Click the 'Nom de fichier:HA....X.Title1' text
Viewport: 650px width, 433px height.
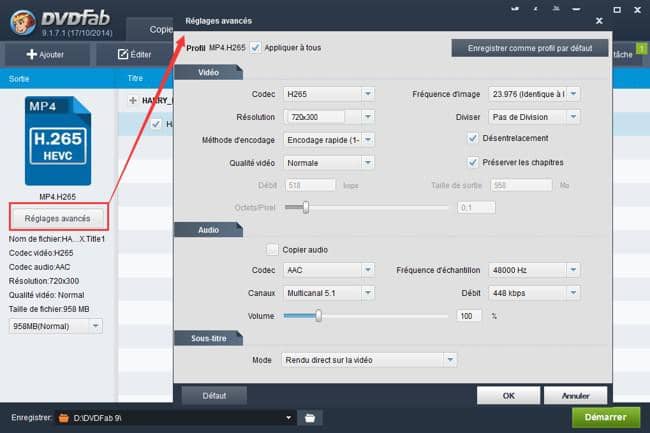tap(57, 239)
